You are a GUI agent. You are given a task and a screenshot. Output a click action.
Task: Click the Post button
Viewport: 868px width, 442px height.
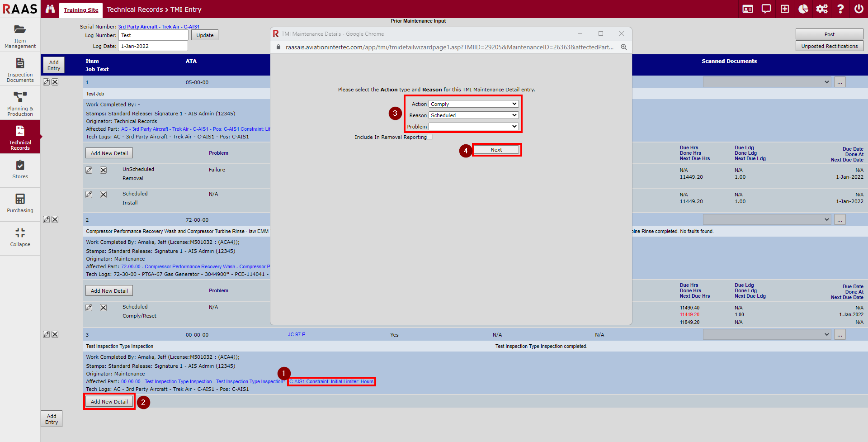tap(829, 34)
